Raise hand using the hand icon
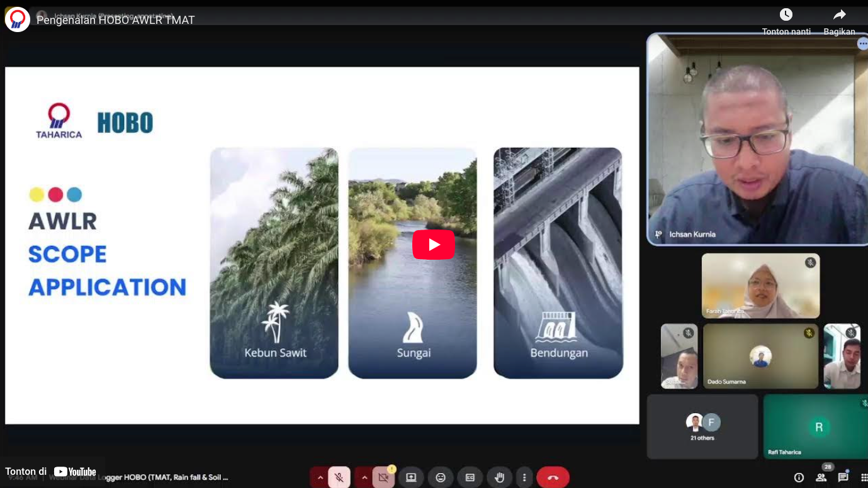The height and width of the screenshot is (488, 868). point(499,478)
